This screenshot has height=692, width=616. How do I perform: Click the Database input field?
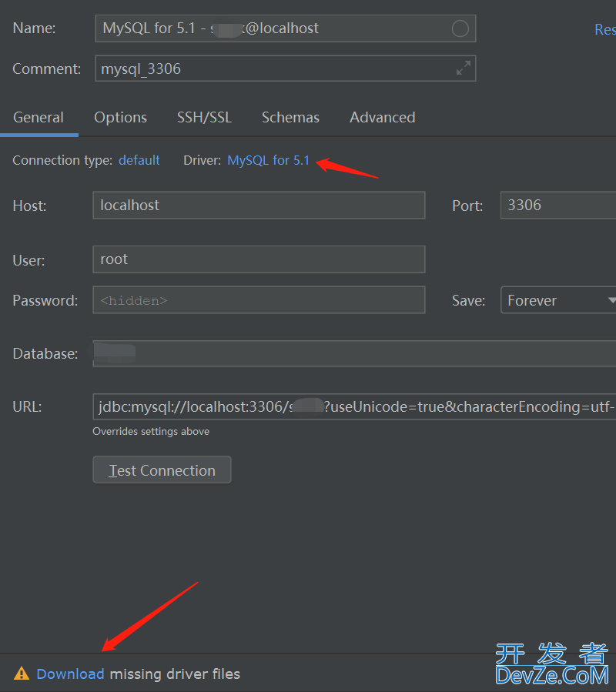(354, 353)
